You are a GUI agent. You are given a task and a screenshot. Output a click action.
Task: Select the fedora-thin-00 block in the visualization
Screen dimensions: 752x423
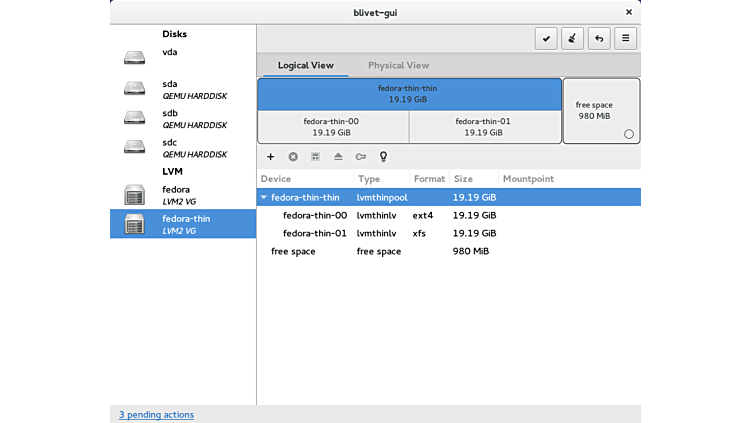(332, 127)
